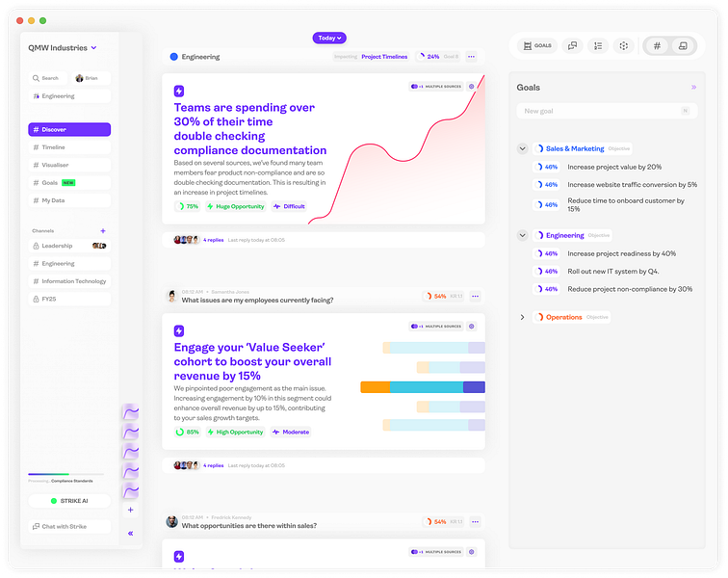Open more options on Fredrick Kennedy message

tap(475, 522)
